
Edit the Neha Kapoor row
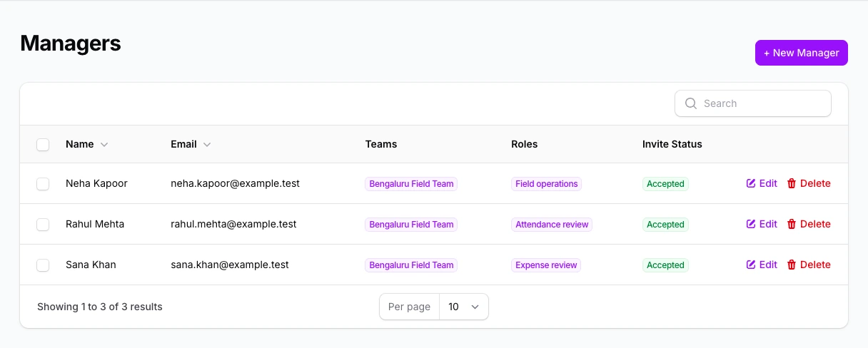click(762, 183)
